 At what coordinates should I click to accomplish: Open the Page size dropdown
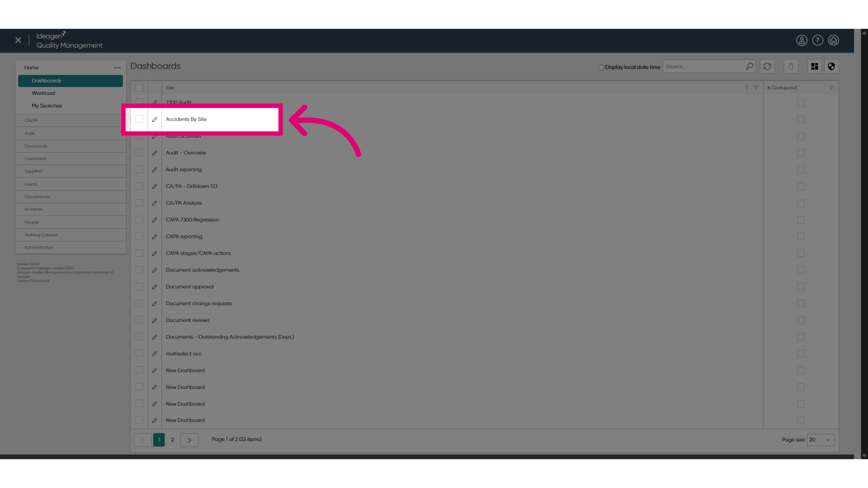[821, 440]
